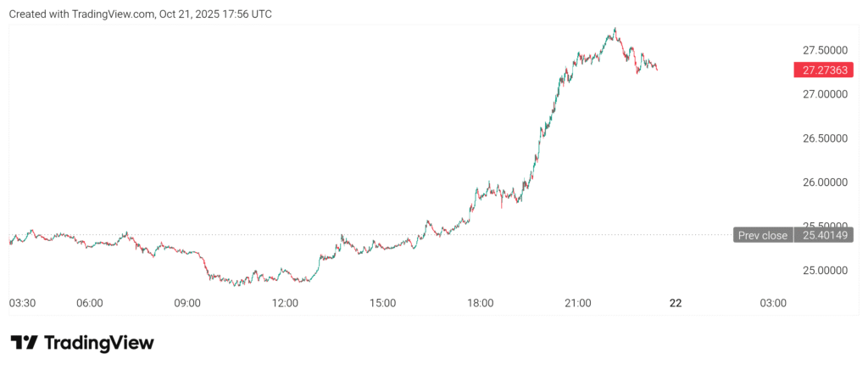This screenshot has height=370, width=868.
Task: Click the 25.00000 price axis label
Action: (823, 270)
